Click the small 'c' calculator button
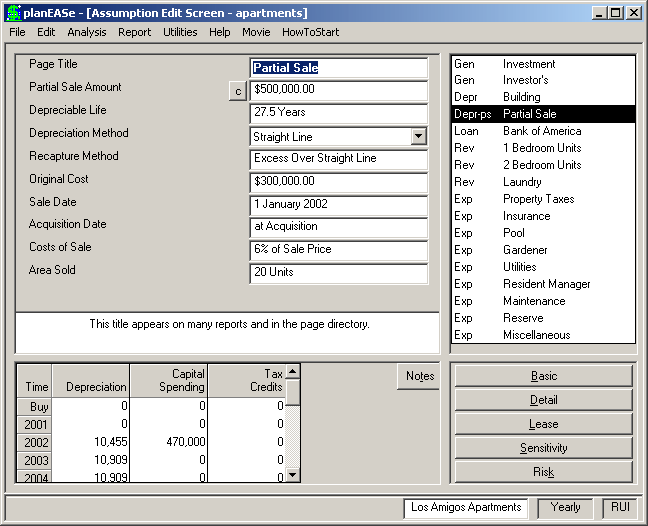The width and height of the screenshot is (648, 526). click(238, 91)
